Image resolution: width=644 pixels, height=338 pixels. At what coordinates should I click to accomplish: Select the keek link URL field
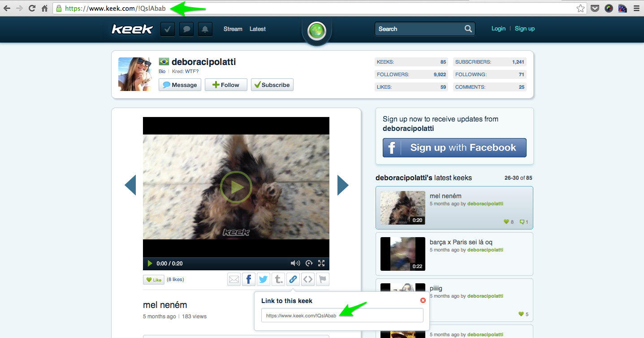tap(342, 315)
